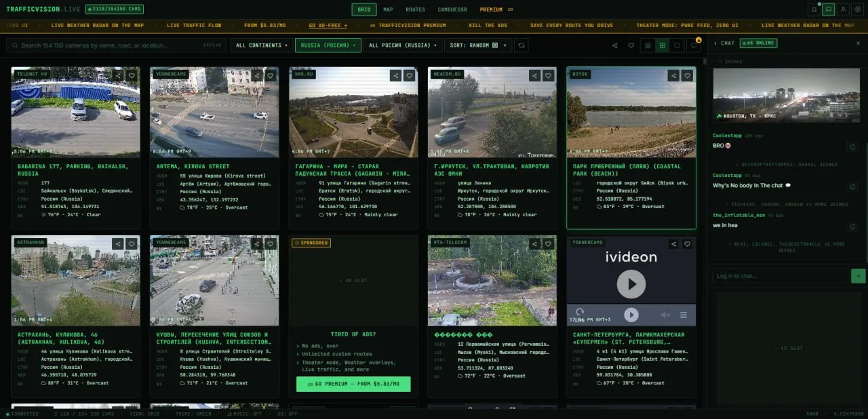Play the ivideon stream with large button

coord(631,284)
